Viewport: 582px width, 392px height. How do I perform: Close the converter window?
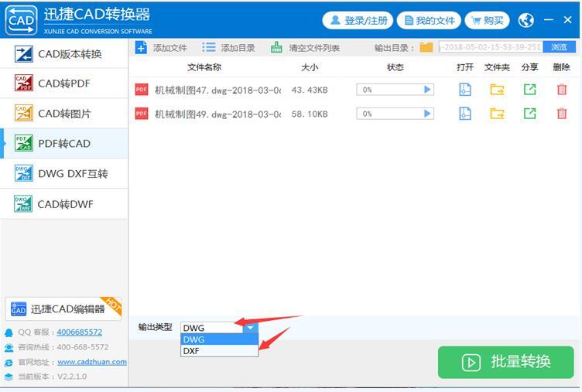tap(567, 19)
